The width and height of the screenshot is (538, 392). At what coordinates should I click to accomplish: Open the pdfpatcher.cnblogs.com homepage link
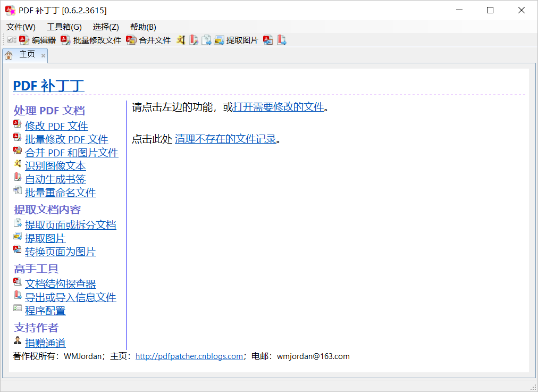[x=189, y=356]
